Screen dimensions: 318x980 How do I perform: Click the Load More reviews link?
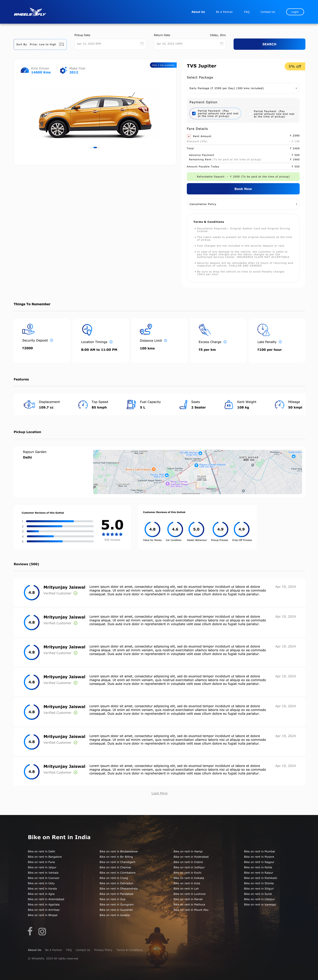click(x=159, y=793)
